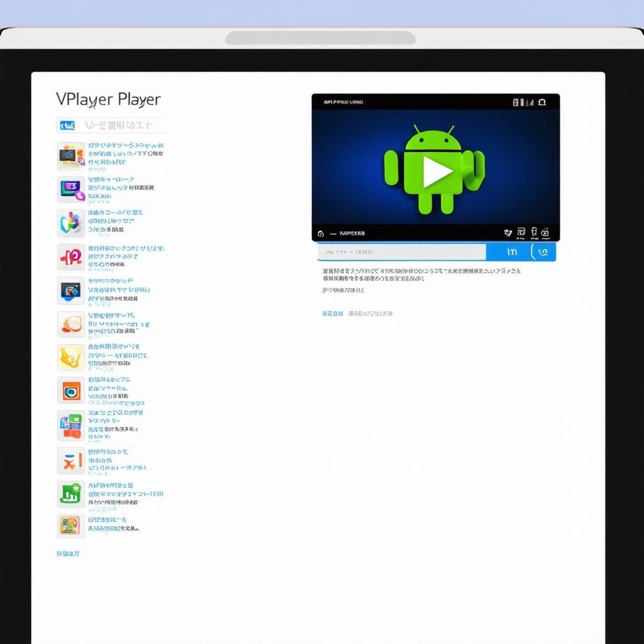Click the blue link at sidebar list bottom
The image size is (644, 644).
68,554
